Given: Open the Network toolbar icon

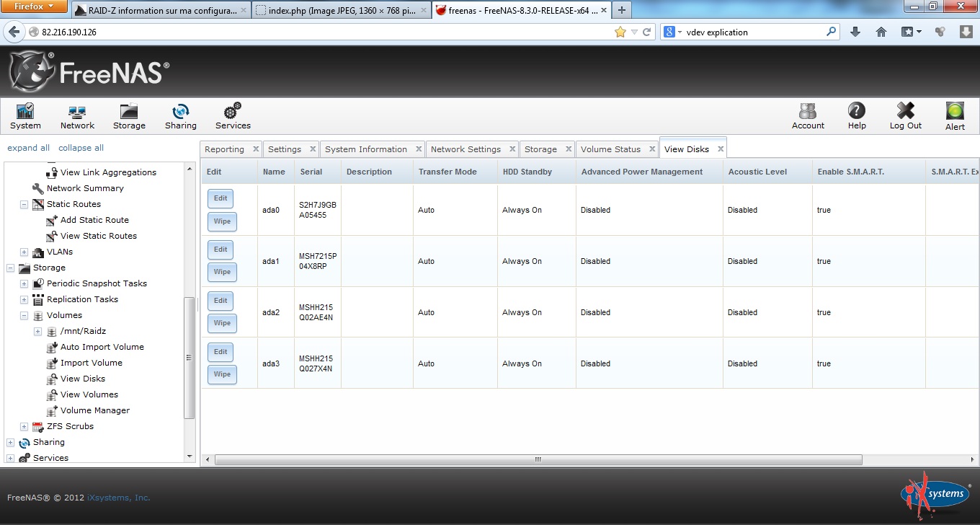Looking at the screenshot, I should coord(77,116).
